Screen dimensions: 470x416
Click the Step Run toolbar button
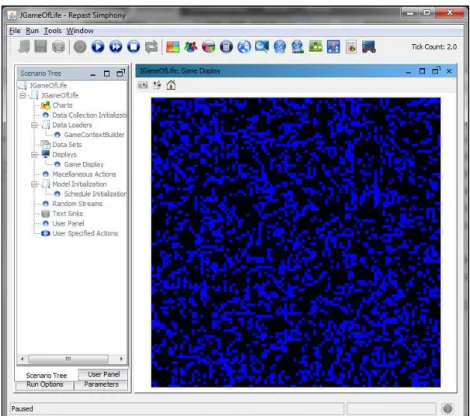[x=116, y=47]
